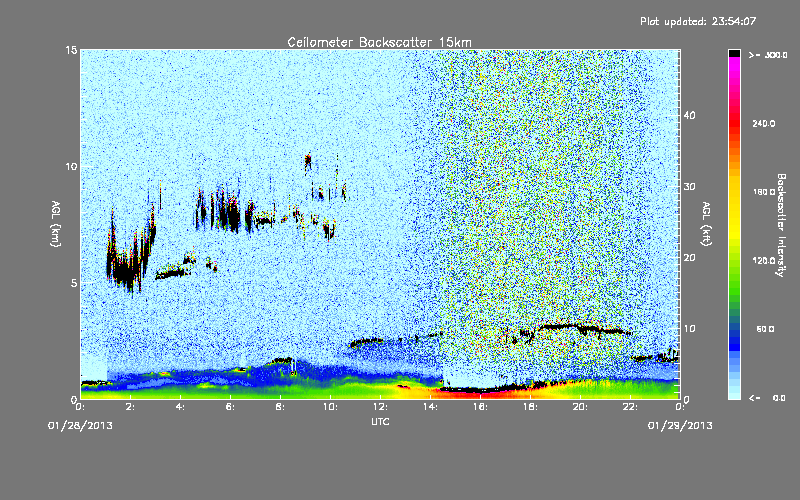Select the "AGL (km)" left axis label
The image size is (800, 500).
tap(56, 223)
